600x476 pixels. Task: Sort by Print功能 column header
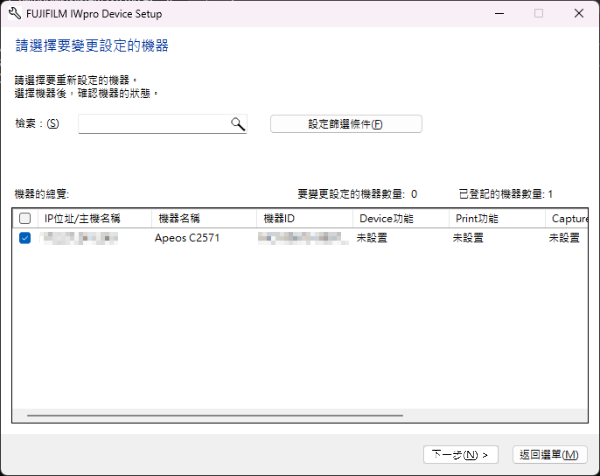497,218
